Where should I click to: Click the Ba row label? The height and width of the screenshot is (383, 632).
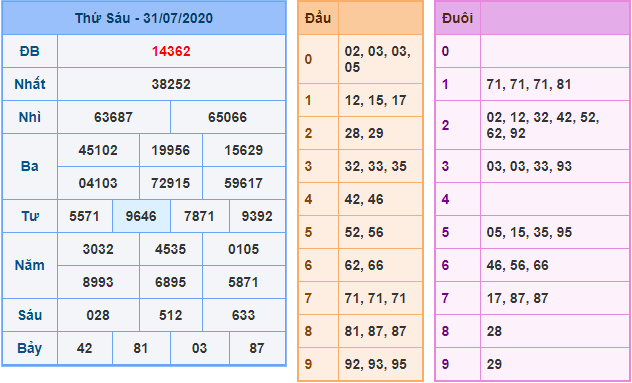point(30,166)
